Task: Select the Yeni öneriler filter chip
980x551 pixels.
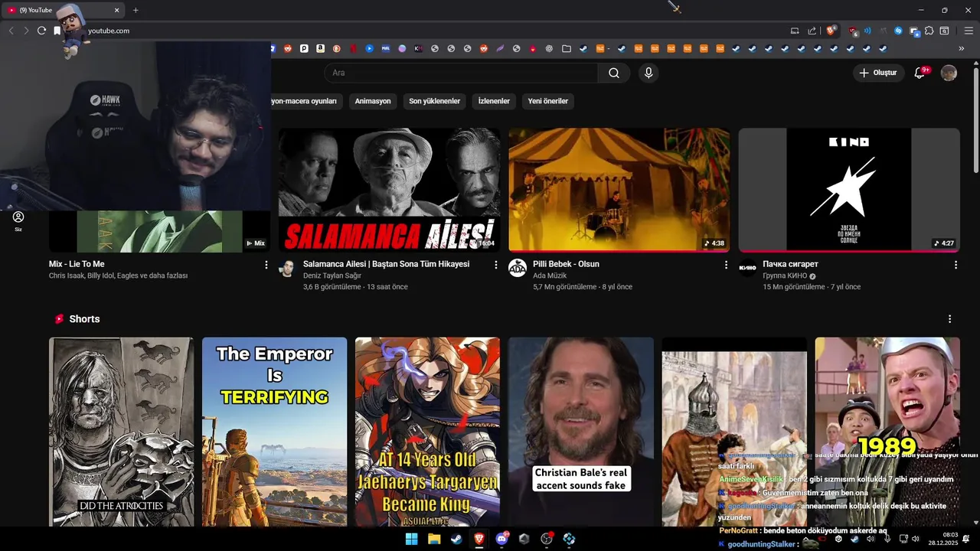Action: click(x=548, y=101)
